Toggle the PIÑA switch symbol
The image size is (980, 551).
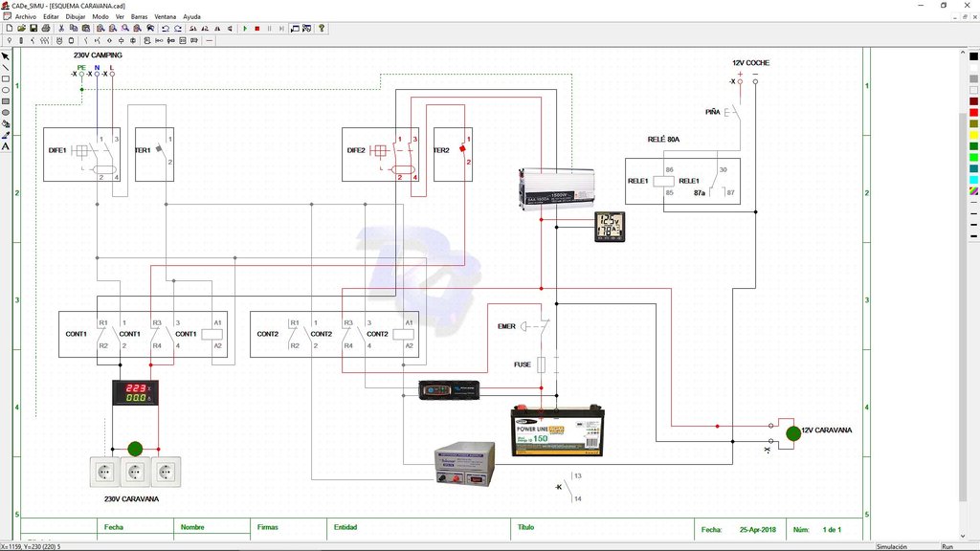[x=732, y=113]
